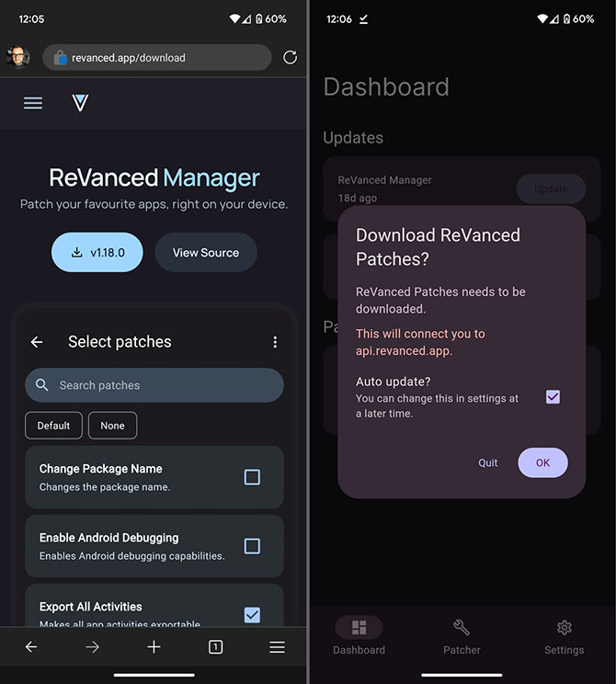616x684 pixels.
Task: Click the ReVanced Manager heading
Action: [154, 178]
